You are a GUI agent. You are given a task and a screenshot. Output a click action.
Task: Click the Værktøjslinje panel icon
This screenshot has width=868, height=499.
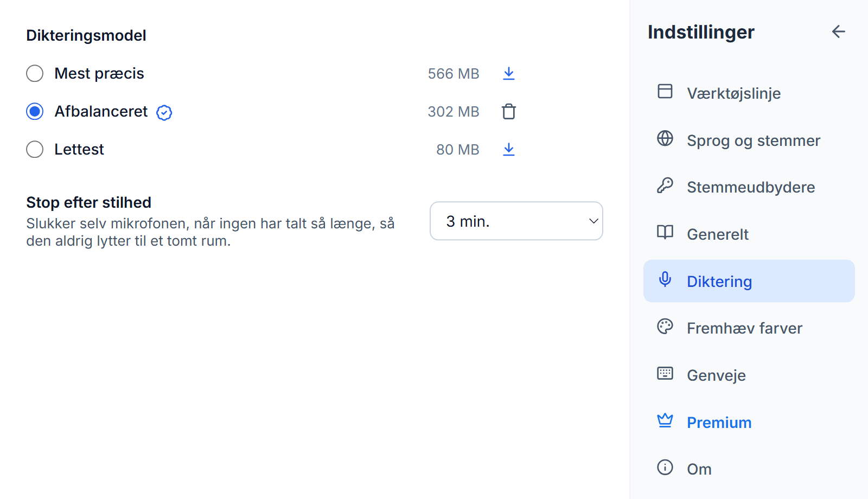coord(665,91)
